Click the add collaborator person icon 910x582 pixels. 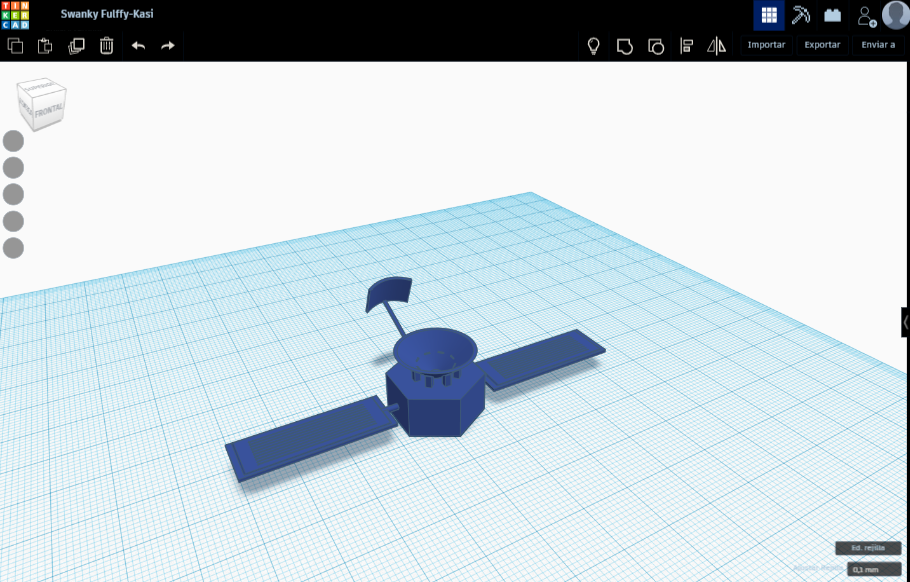[866, 15]
